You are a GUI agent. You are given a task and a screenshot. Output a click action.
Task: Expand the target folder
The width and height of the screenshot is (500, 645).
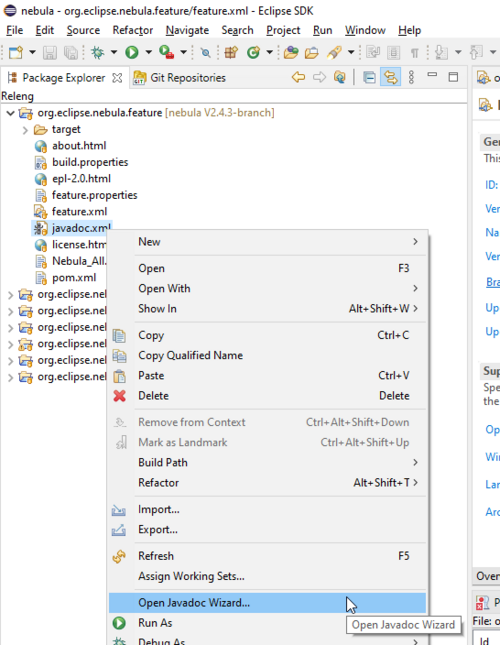click(x=25, y=130)
